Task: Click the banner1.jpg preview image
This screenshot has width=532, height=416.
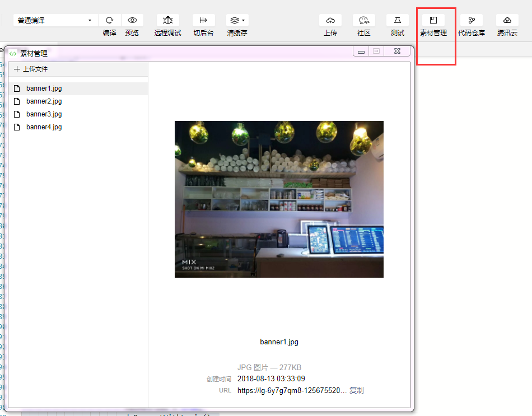Action: point(279,199)
